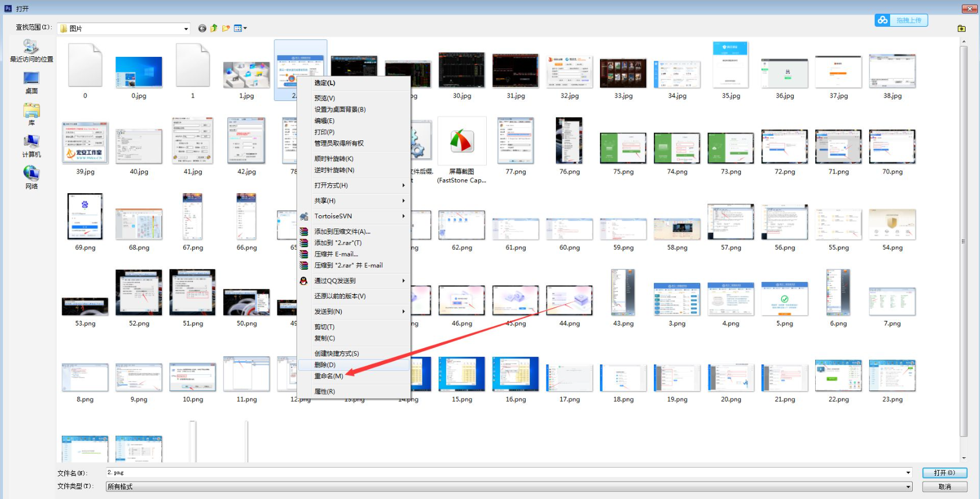Expand the 打开方式(H) submenu
The image size is (980, 499).
click(353, 186)
